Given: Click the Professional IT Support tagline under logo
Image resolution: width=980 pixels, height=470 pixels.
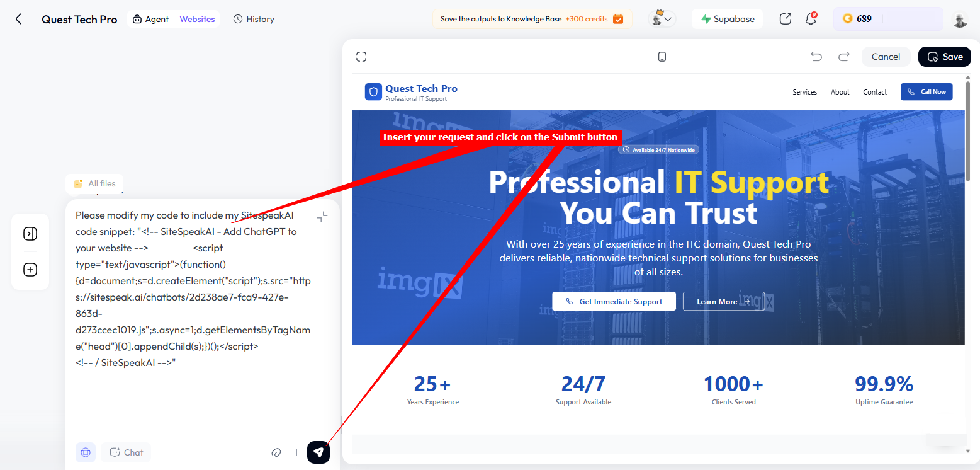Looking at the screenshot, I should tap(416, 99).
